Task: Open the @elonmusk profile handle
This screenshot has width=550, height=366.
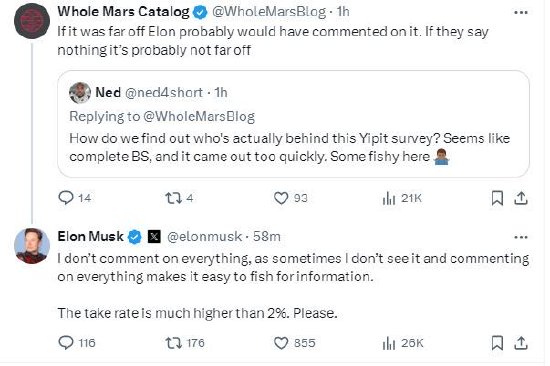Action: 204,237
